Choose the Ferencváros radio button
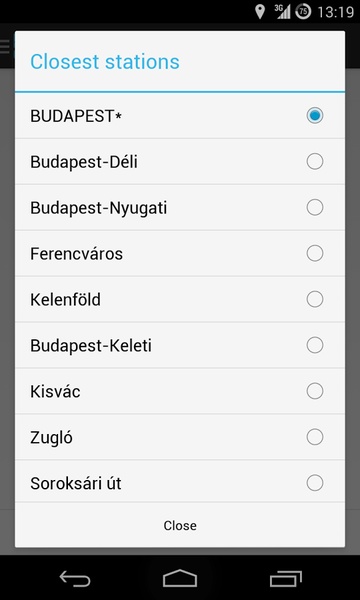Image resolution: width=360 pixels, height=600 pixels. [314, 253]
